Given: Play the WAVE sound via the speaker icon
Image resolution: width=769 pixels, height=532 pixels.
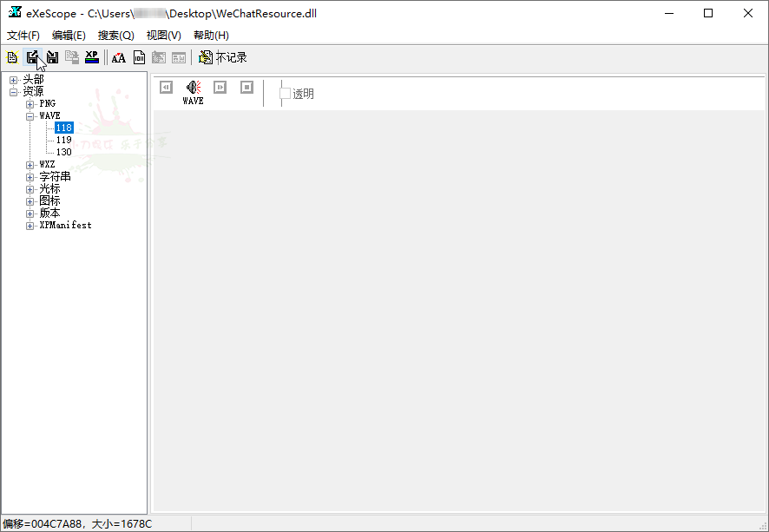Looking at the screenshot, I should [193, 86].
